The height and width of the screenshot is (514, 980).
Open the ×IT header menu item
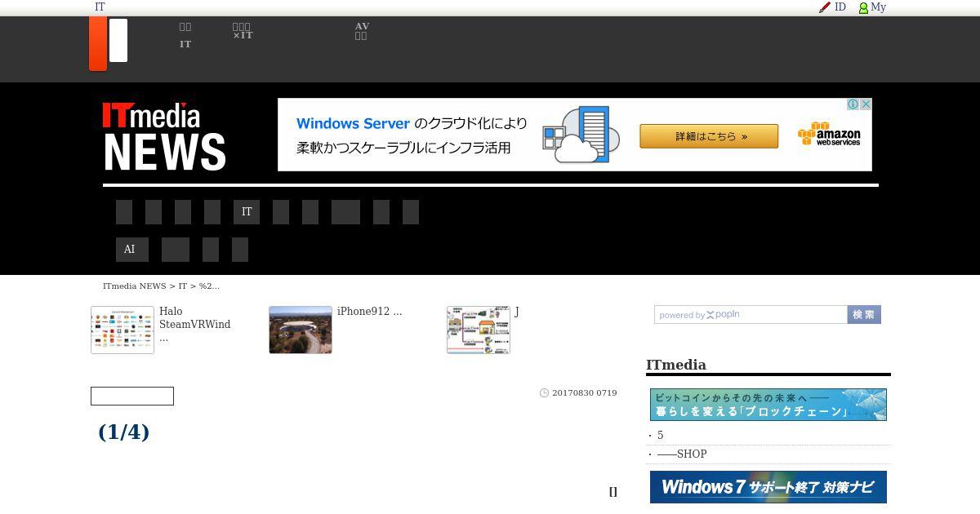coord(243,31)
